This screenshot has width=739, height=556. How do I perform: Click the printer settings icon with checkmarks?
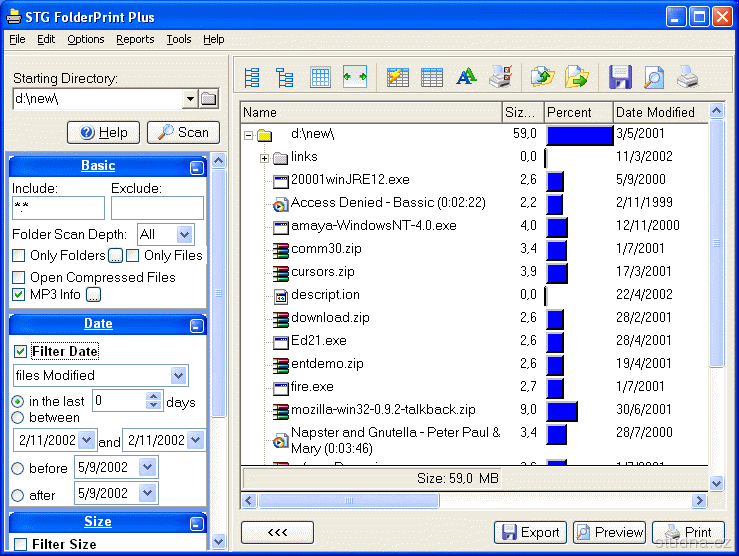coord(500,77)
